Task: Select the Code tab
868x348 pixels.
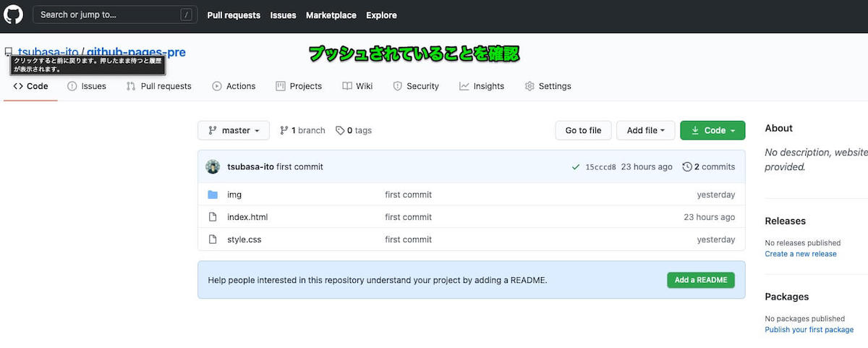Action: point(30,86)
